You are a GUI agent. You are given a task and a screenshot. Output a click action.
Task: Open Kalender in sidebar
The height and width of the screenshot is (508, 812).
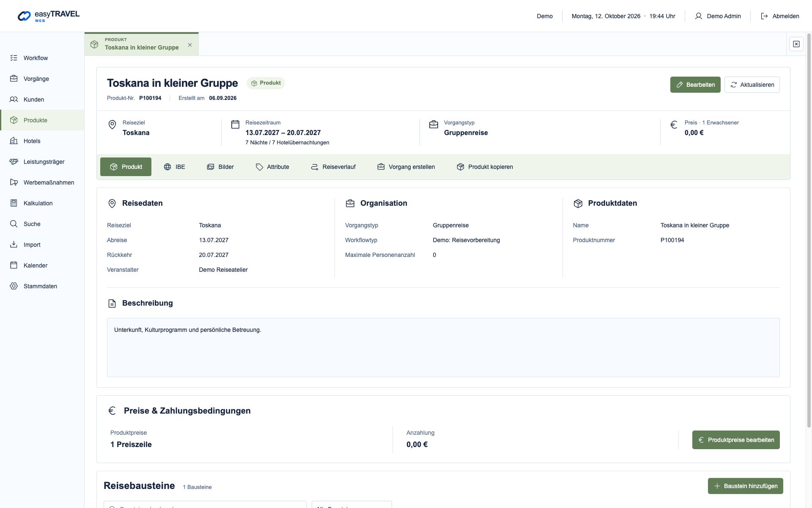click(42, 265)
